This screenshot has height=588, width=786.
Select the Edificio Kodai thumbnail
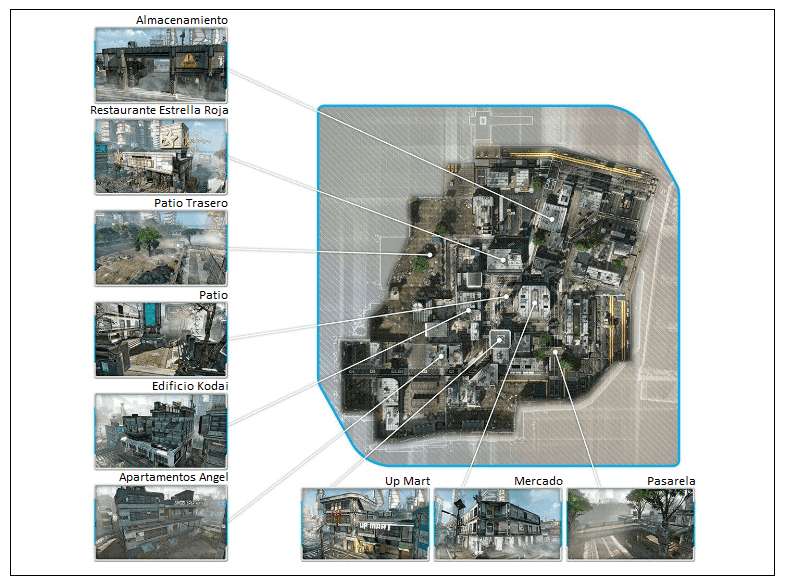pyautogui.click(x=161, y=431)
